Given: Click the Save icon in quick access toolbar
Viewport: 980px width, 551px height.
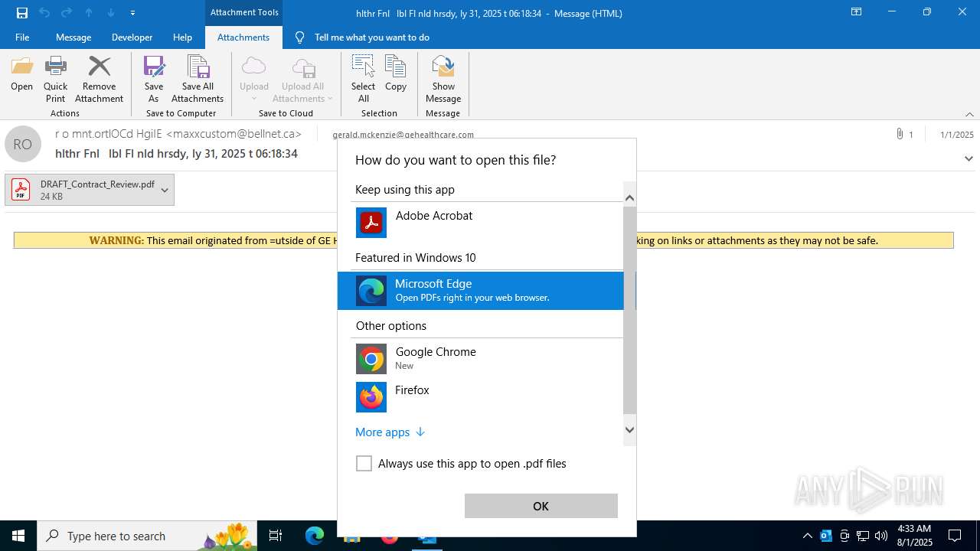Looking at the screenshot, I should pos(22,13).
